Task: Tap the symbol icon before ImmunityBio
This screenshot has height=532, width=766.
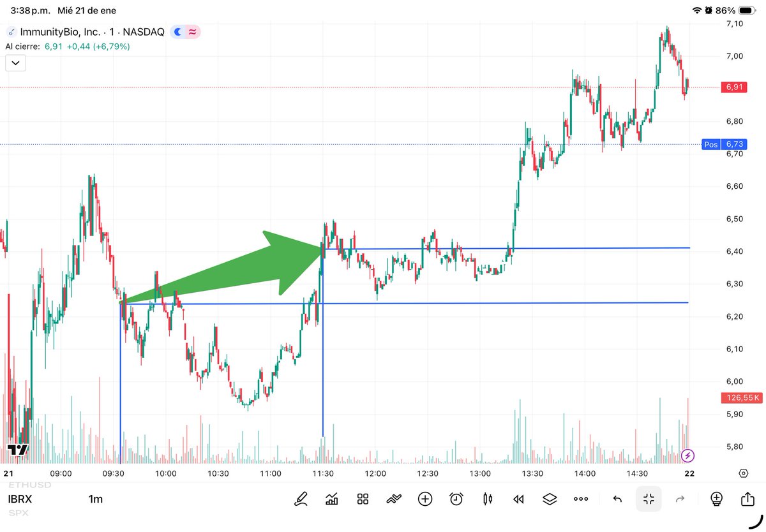Action: 11,31
